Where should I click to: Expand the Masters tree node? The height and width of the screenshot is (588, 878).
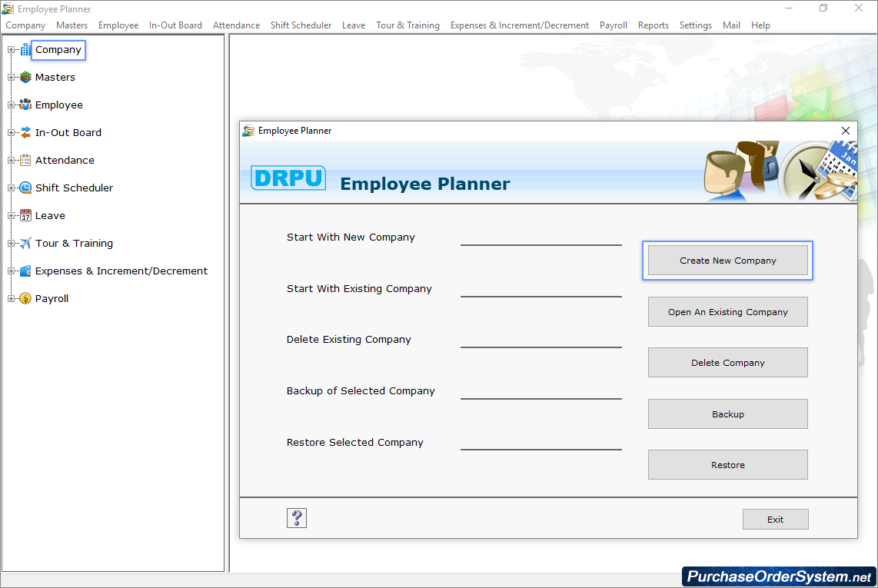click(12, 78)
